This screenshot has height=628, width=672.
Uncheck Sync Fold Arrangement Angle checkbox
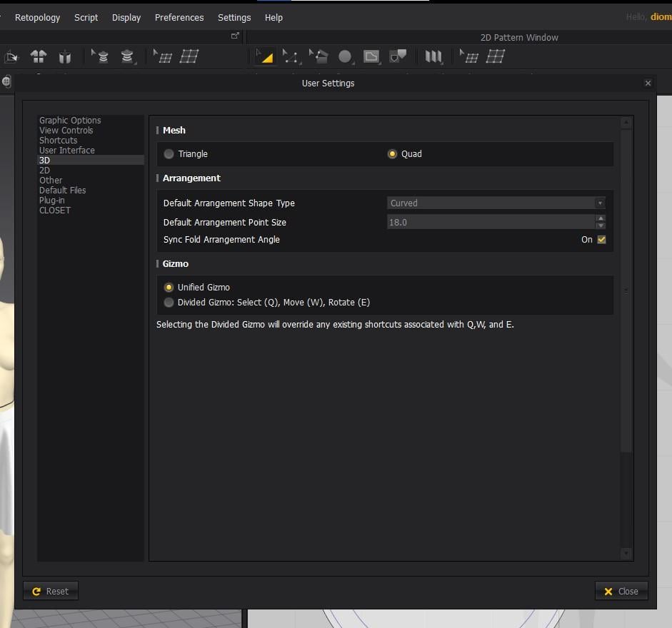click(601, 240)
